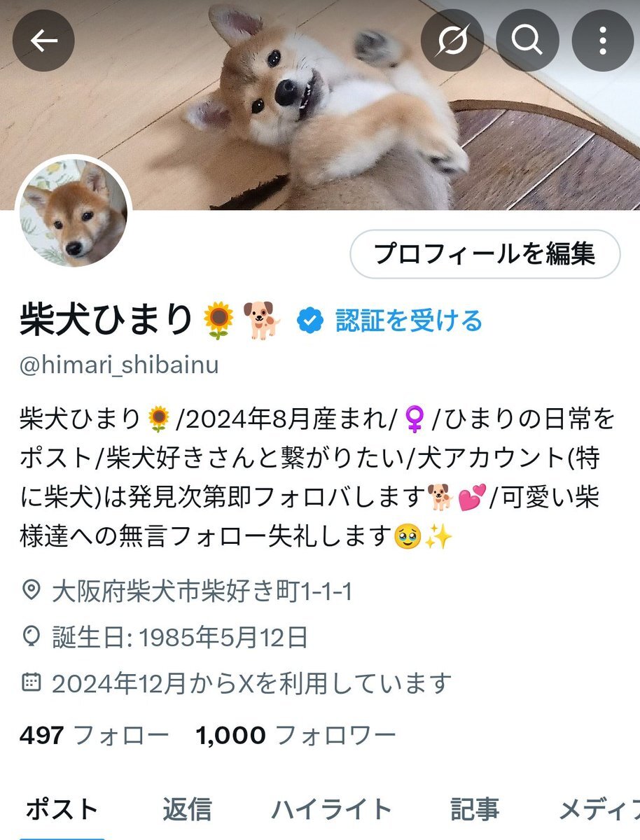The width and height of the screenshot is (640, 840).
Task: Tap the birthday balloon icon
Action: click(32, 637)
